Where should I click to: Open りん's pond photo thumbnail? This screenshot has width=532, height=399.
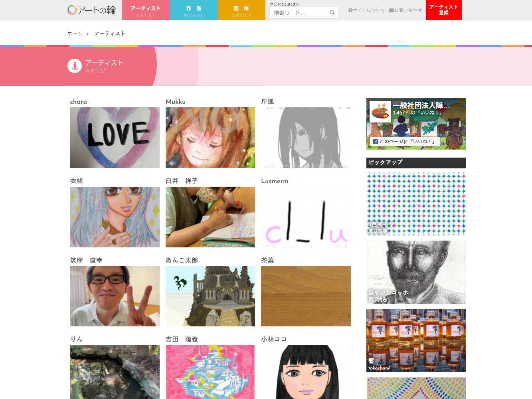coord(115,372)
